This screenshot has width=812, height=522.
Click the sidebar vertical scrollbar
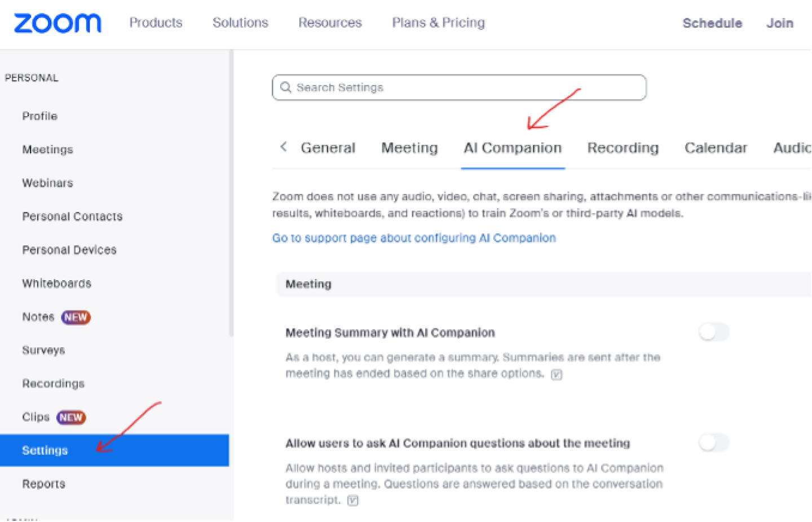[231, 193]
